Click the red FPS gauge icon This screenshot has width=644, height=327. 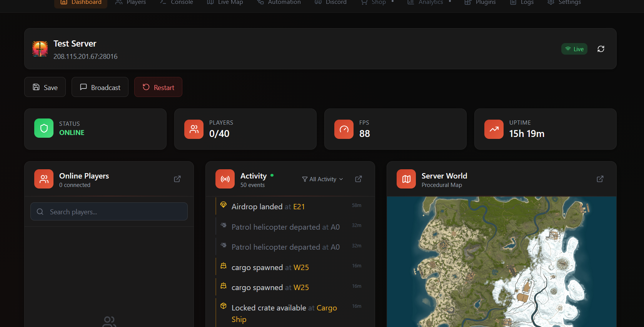coord(344,129)
